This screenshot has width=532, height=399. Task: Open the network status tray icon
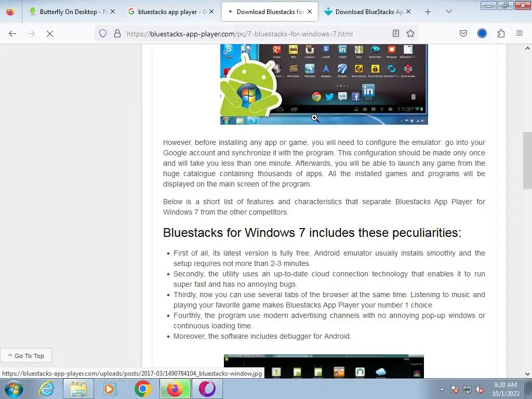coord(467,390)
